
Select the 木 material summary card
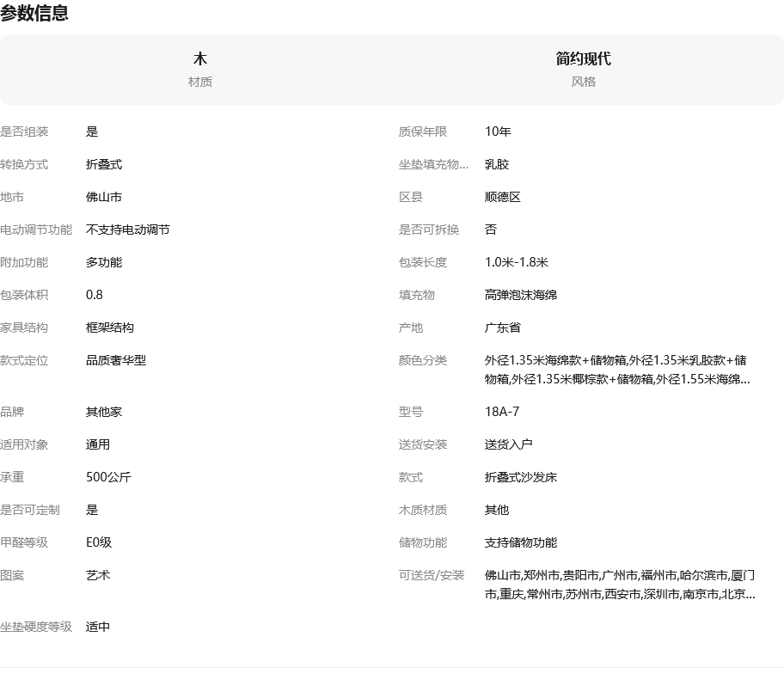coord(200,69)
